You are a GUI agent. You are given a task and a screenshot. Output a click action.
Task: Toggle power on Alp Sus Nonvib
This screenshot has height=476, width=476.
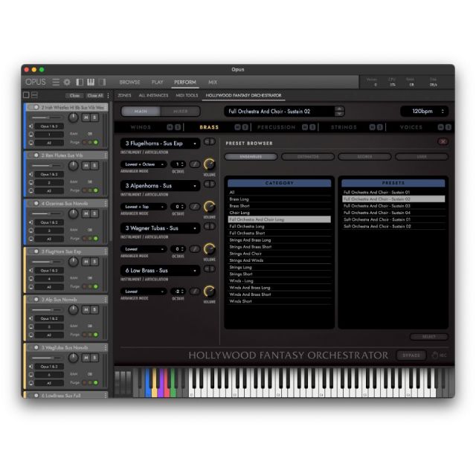click(x=36, y=299)
